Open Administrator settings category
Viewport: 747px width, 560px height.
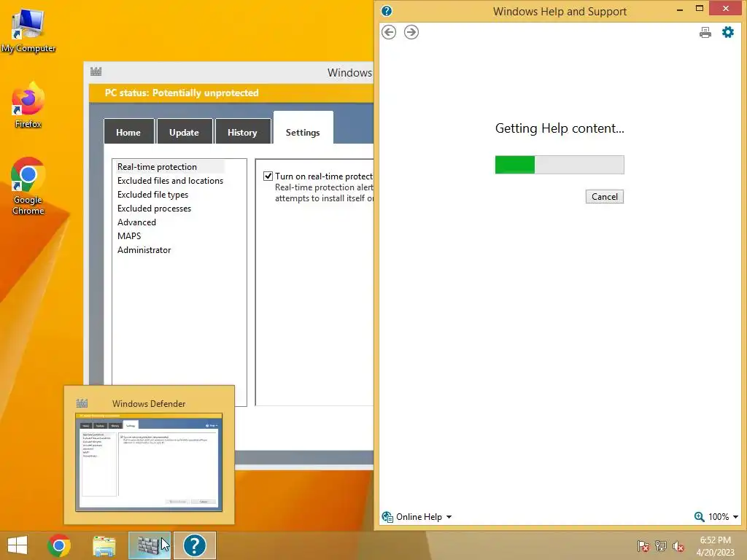click(x=144, y=249)
